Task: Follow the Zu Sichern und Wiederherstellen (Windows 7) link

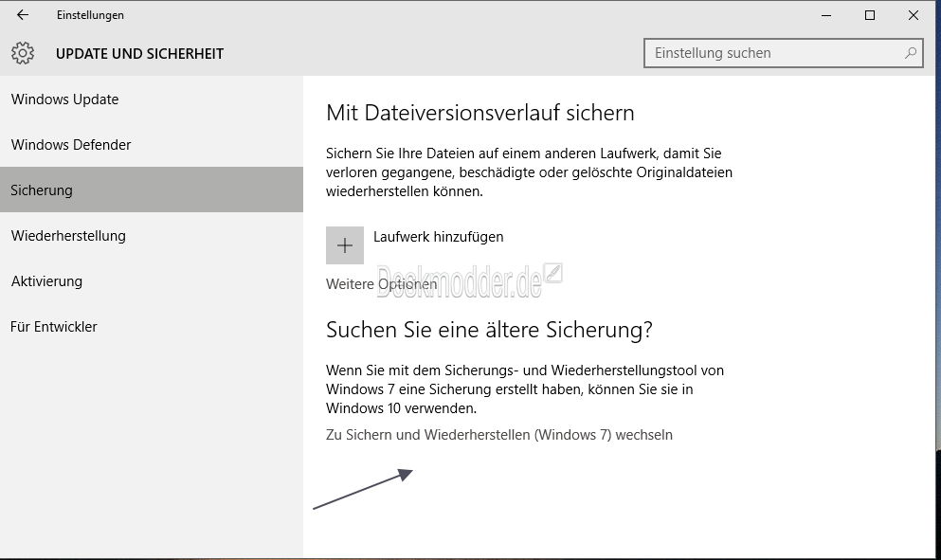Action: [499, 435]
